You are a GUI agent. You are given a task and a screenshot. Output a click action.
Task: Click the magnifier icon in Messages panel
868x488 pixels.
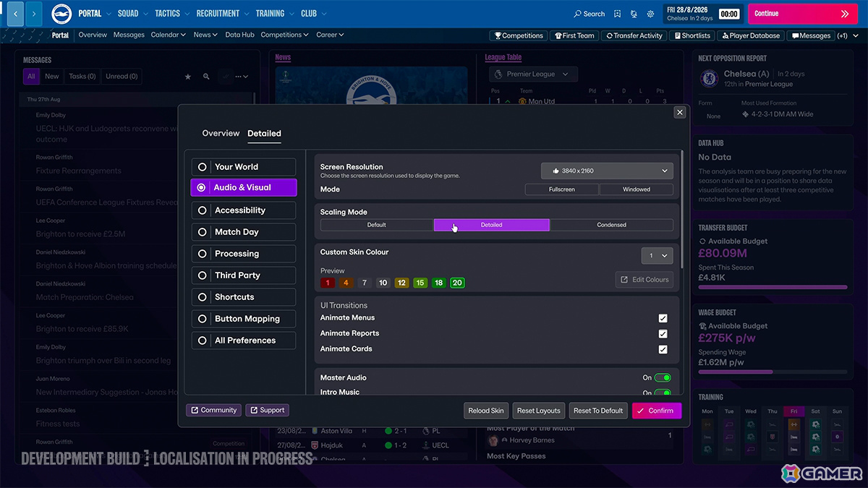(x=206, y=77)
